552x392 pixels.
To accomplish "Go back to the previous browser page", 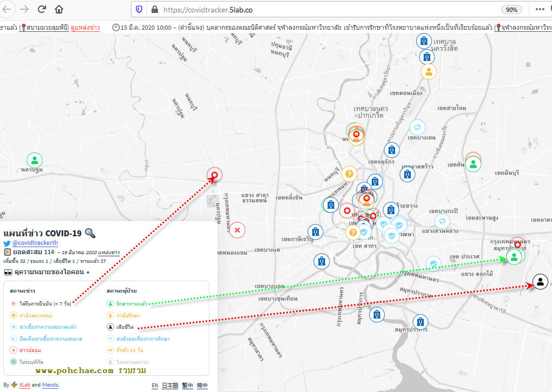I will point(6,10).
